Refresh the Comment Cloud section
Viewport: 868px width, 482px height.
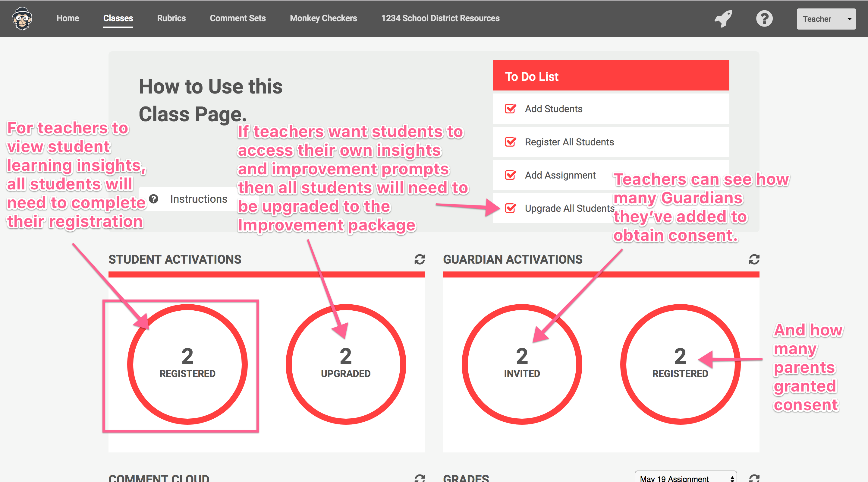coord(420,478)
